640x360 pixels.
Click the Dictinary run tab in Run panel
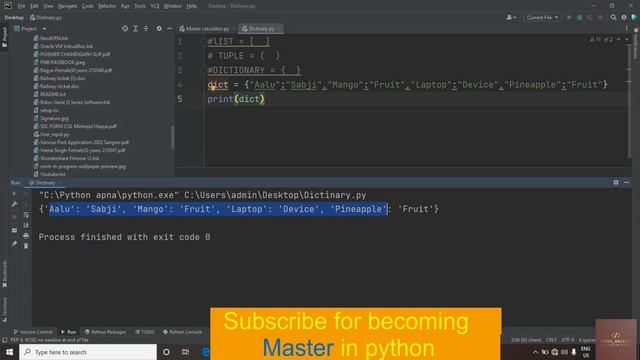pos(45,183)
